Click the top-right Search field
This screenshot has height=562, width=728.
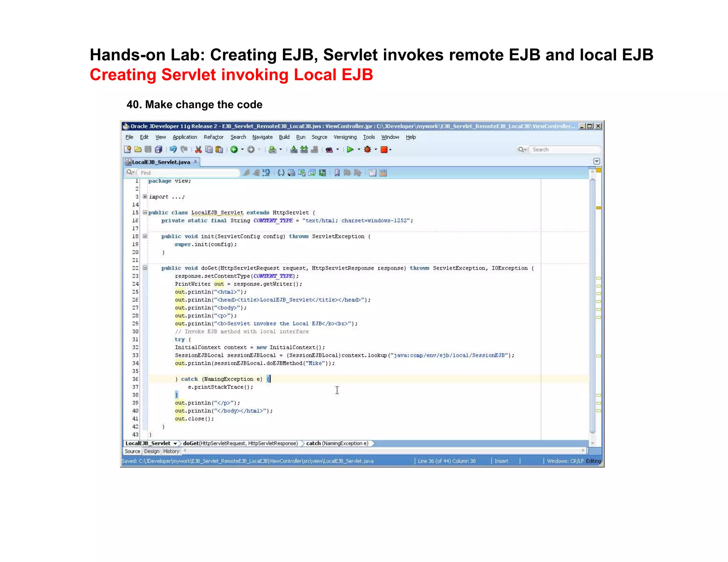(564, 150)
